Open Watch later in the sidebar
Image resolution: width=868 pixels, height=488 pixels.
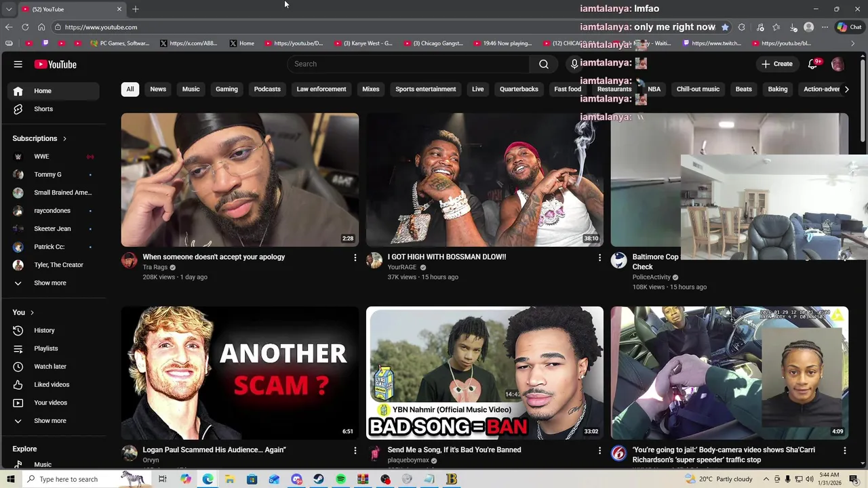[52, 367]
